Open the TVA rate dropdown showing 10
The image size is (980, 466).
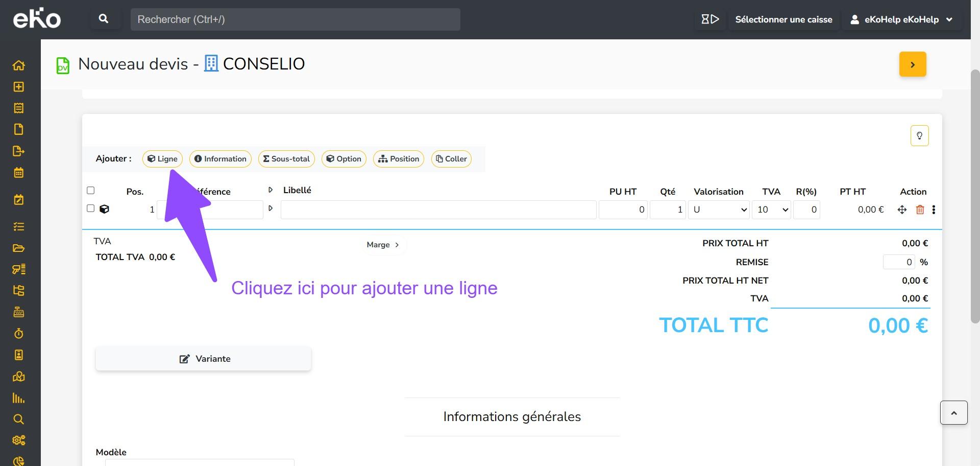click(771, 209)
